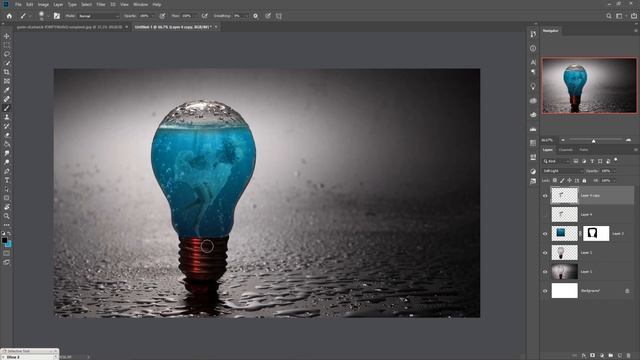Select the Horizontal Type tool

coord(7,180)
